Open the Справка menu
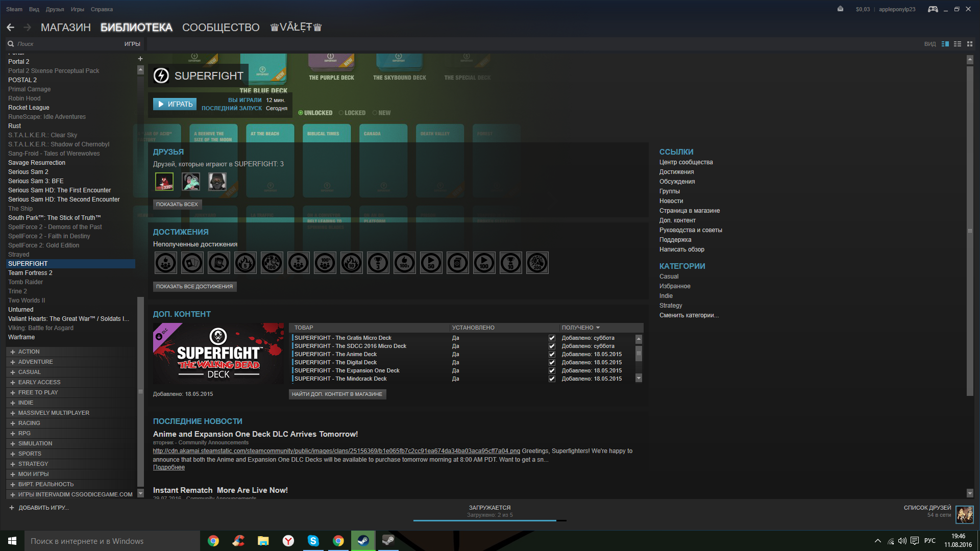Viewport: 980px width, 551px height. tap(102, 9)
